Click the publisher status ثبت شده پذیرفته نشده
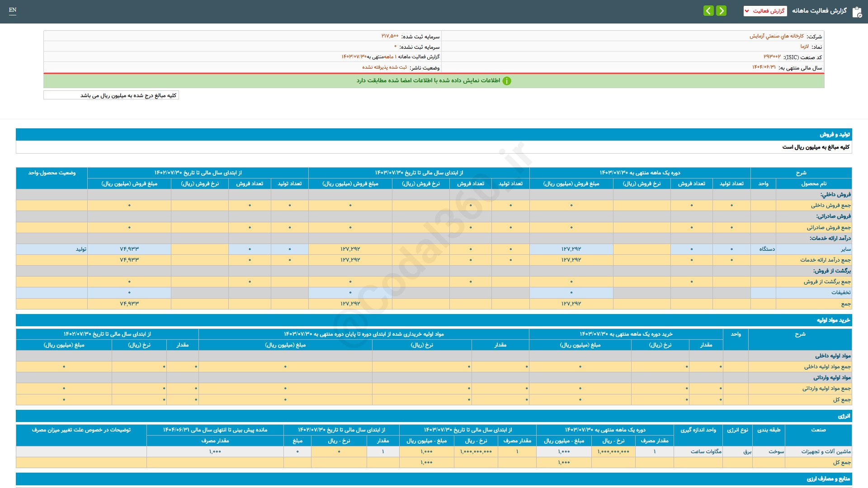The width and height of the screenshot is (868, 488). pyautogui.click(x=384, y=67)
